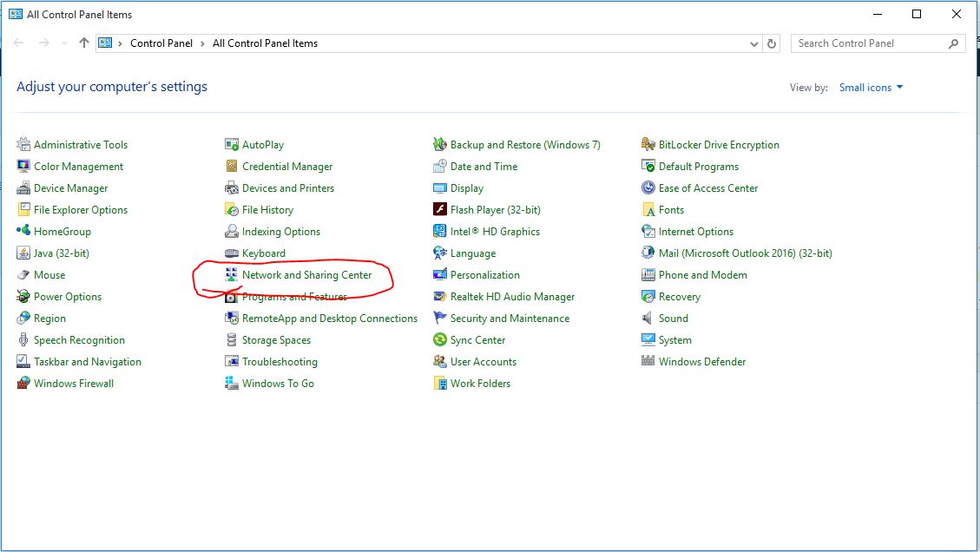Click the HomeGroup icon
The width and height of the screenshot is (980, 552).
coord(23,232)
